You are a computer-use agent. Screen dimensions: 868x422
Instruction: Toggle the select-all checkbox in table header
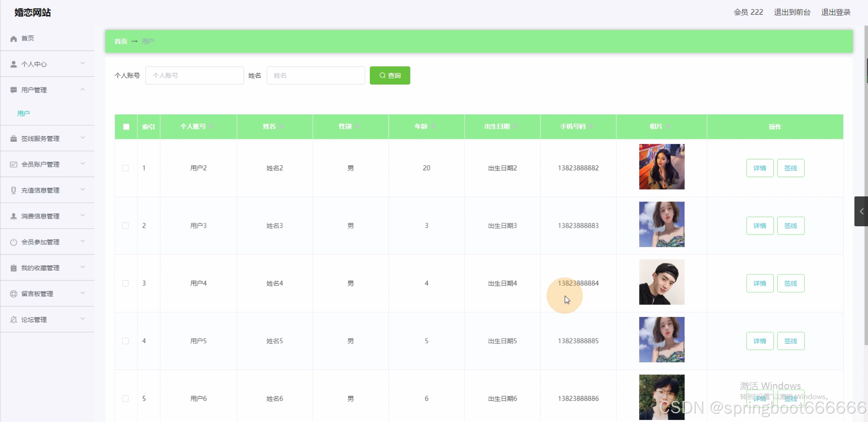[126, 127]
